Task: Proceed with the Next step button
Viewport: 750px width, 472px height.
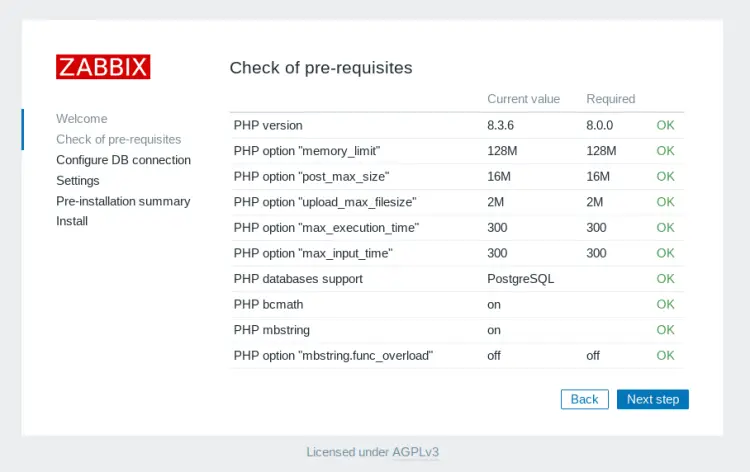Action: tap(652, 399)
